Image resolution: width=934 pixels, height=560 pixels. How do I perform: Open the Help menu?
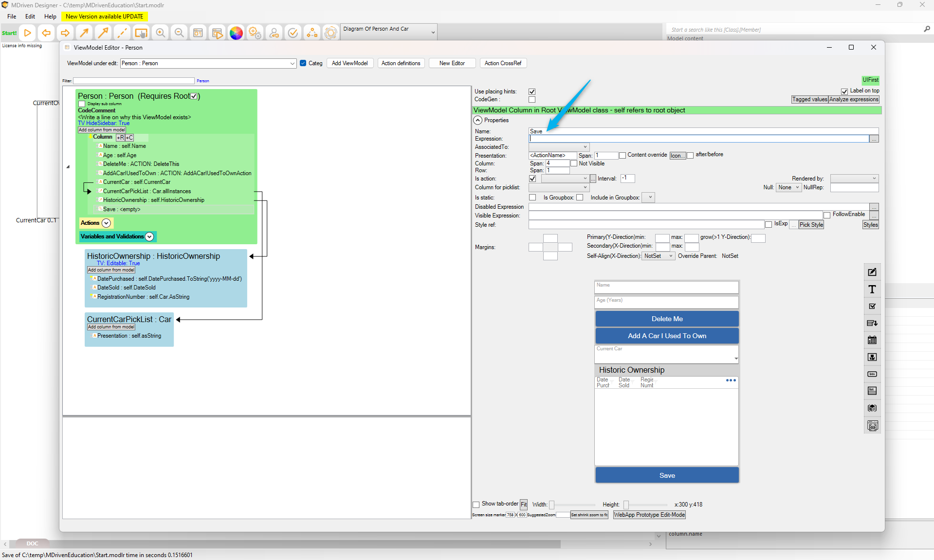[50, 16]
